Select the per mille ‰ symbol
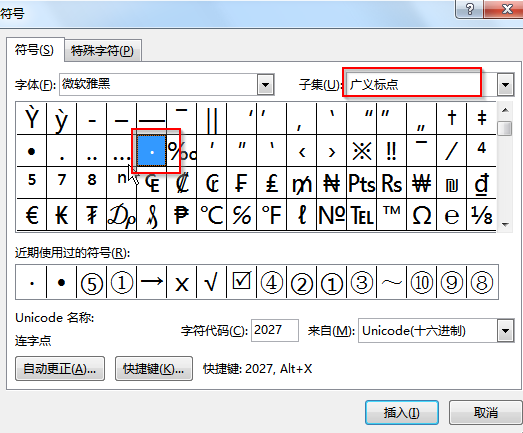The width and height of the screenshot is (523, 433). click(x=182, y=151)
